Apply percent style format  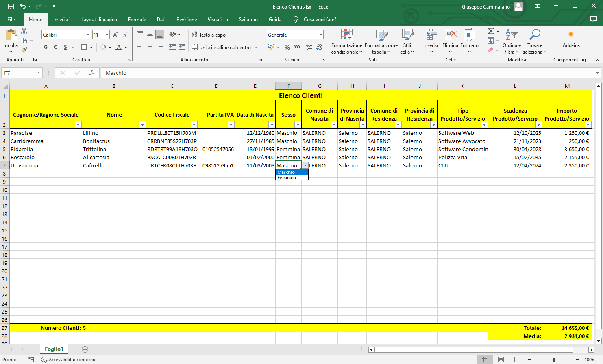click(287, 47)
